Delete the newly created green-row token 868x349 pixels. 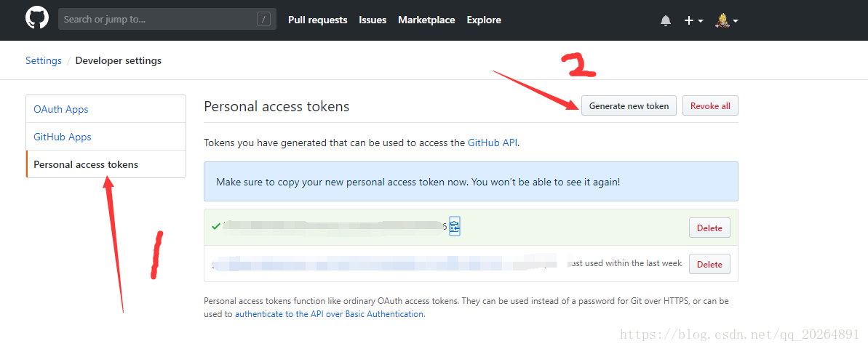[x=709, y=228]
